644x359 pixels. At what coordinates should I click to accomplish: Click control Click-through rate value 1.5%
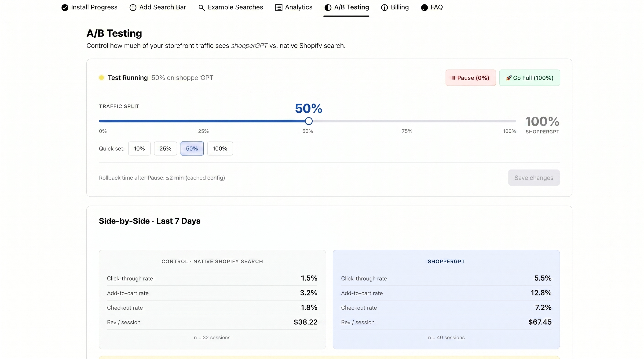309,278
